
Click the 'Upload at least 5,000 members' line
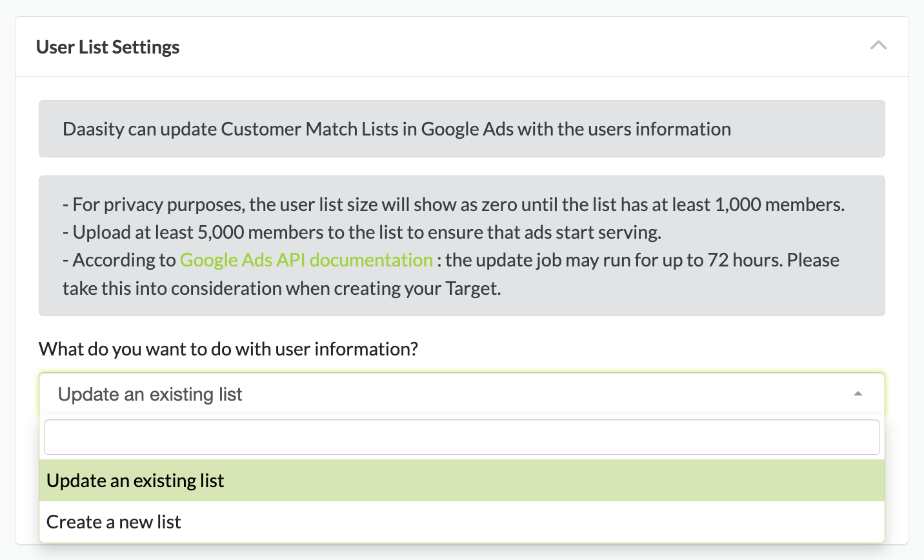coord(362,232)
